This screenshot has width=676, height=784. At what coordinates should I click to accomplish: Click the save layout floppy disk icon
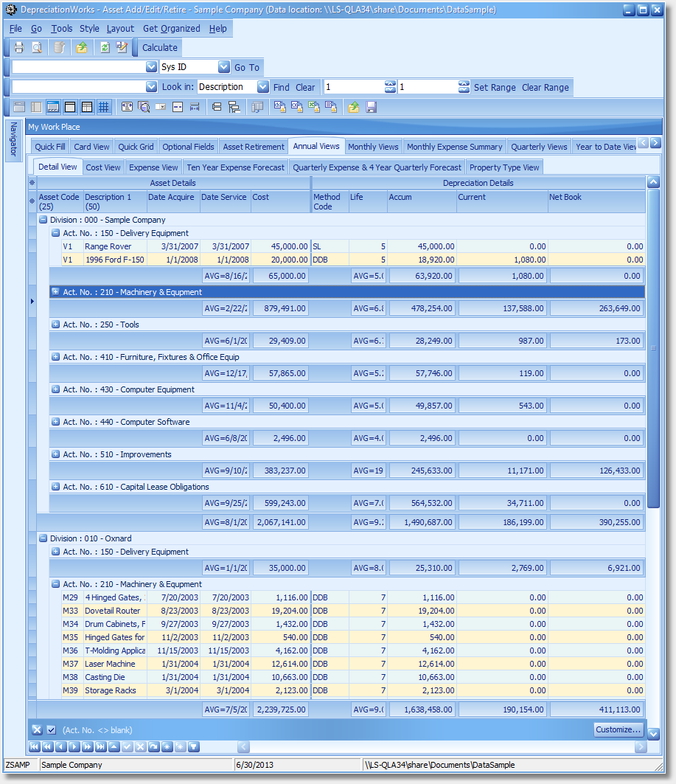click(371, 107)
